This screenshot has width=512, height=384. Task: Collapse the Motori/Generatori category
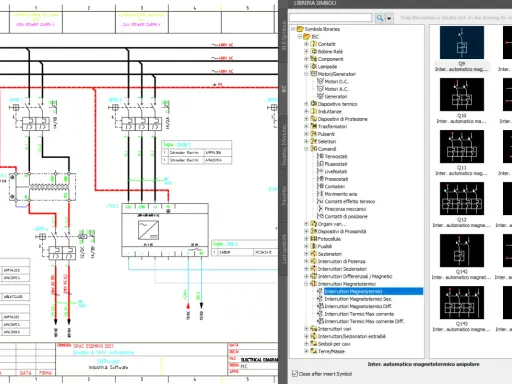(306, 74)
